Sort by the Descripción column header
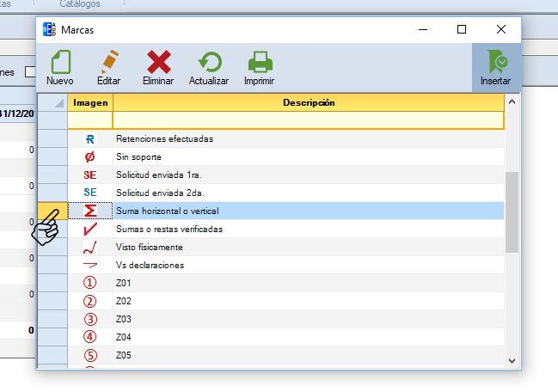558x392 pixels. pos(308,103)
